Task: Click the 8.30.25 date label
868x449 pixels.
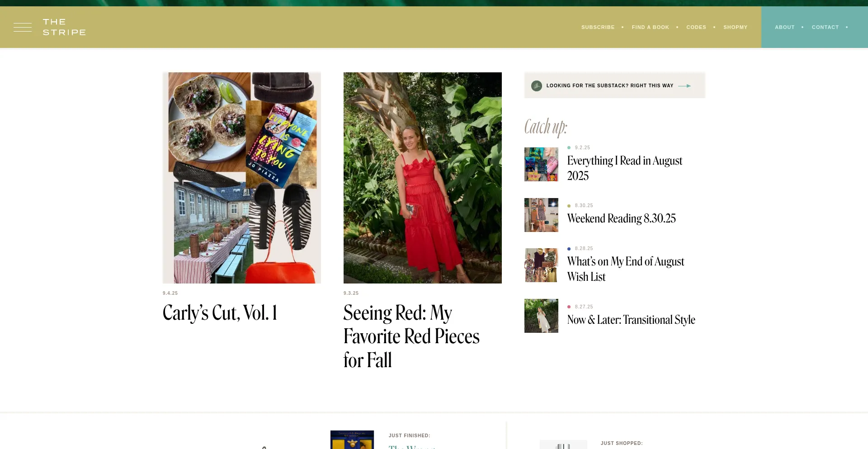Action: tap(584, 206)
